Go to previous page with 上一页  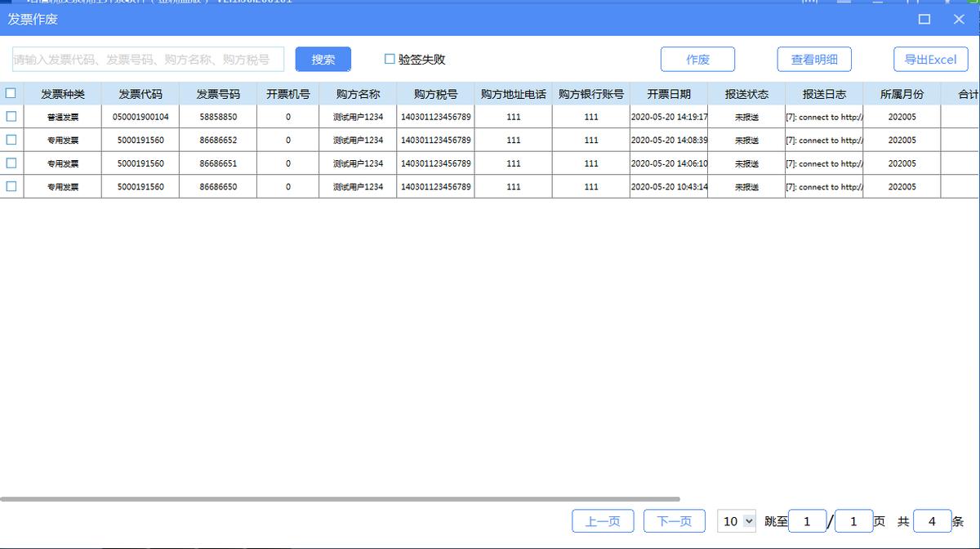603,521
